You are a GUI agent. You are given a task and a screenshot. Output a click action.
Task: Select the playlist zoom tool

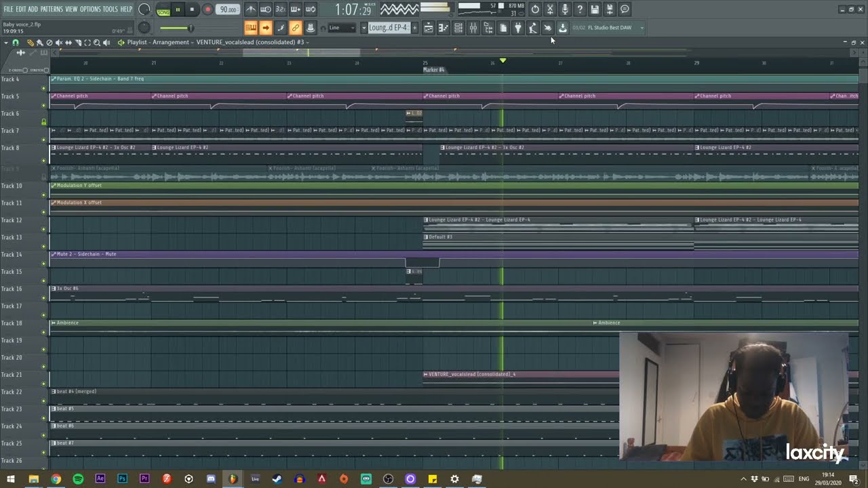tap(97, 42)
